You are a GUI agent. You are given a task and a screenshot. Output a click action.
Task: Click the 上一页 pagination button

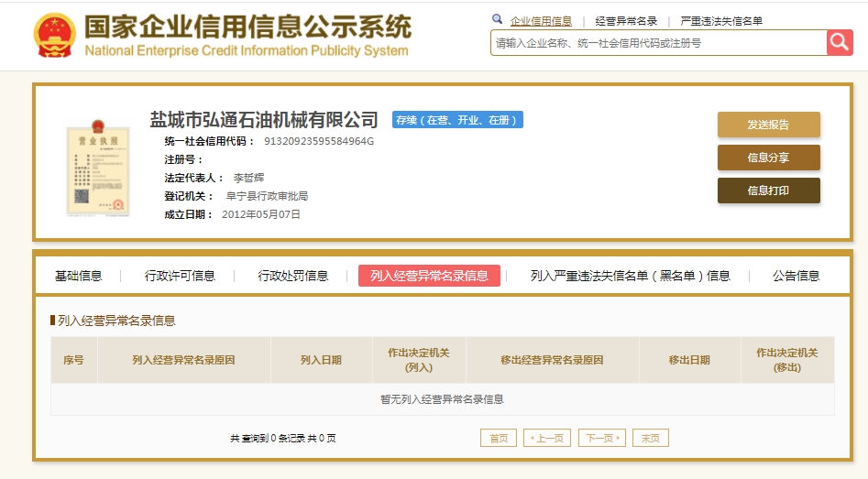pos(547,438)
